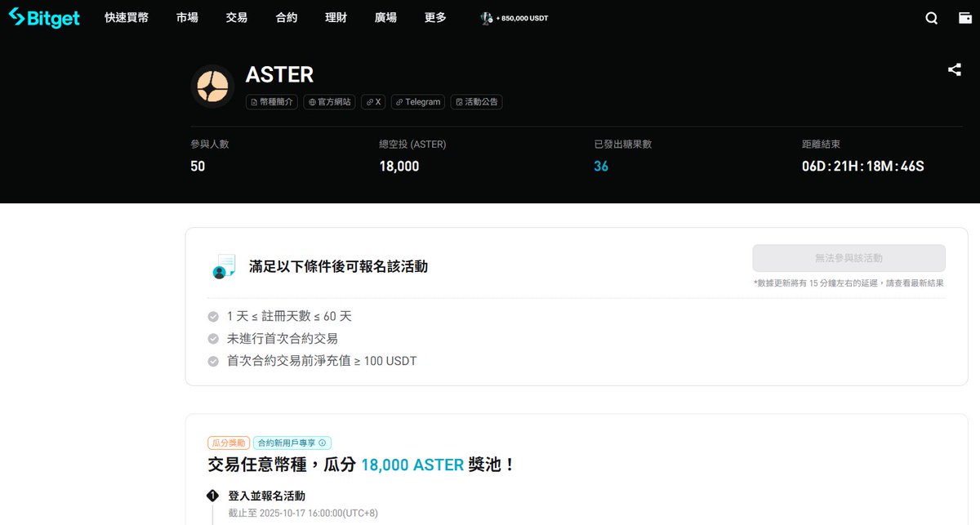Screen dimensions: 980x525
Task: Open the Telegram link
Action: tap(418, 102)
